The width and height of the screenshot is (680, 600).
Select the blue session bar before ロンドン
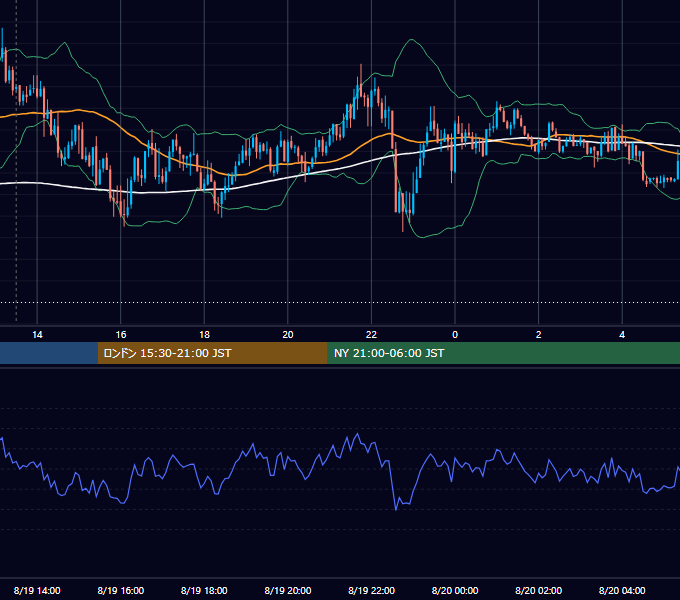(x=49, y=353)
